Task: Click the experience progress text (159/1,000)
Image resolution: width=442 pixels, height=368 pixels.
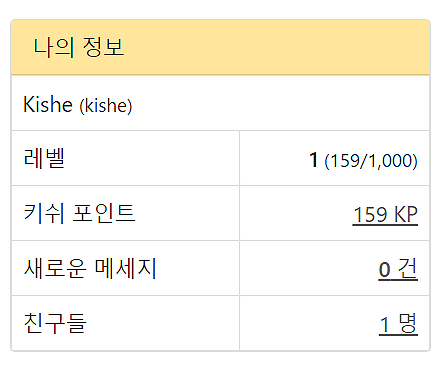Action: pyautogui.click(x=371, y=161)
